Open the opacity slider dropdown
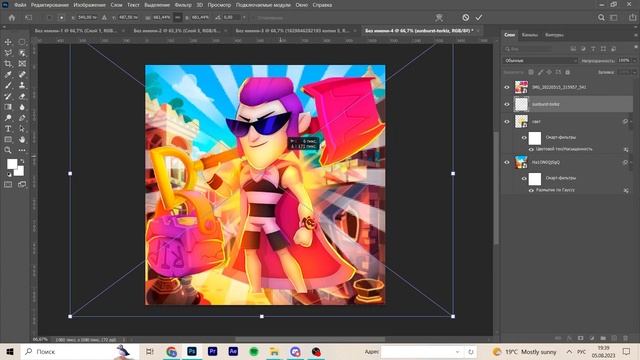Screen dimensions: 640x360 tap(634, 60)
